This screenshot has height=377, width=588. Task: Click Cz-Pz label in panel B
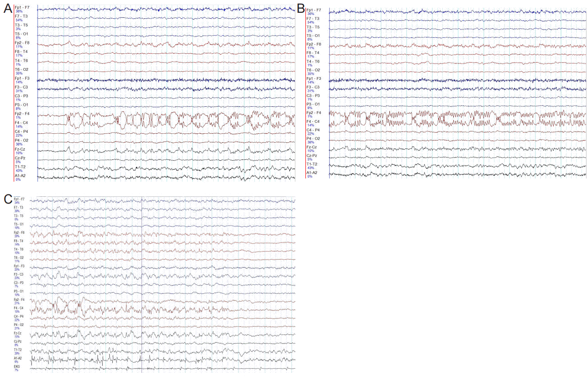pos(312,156)
